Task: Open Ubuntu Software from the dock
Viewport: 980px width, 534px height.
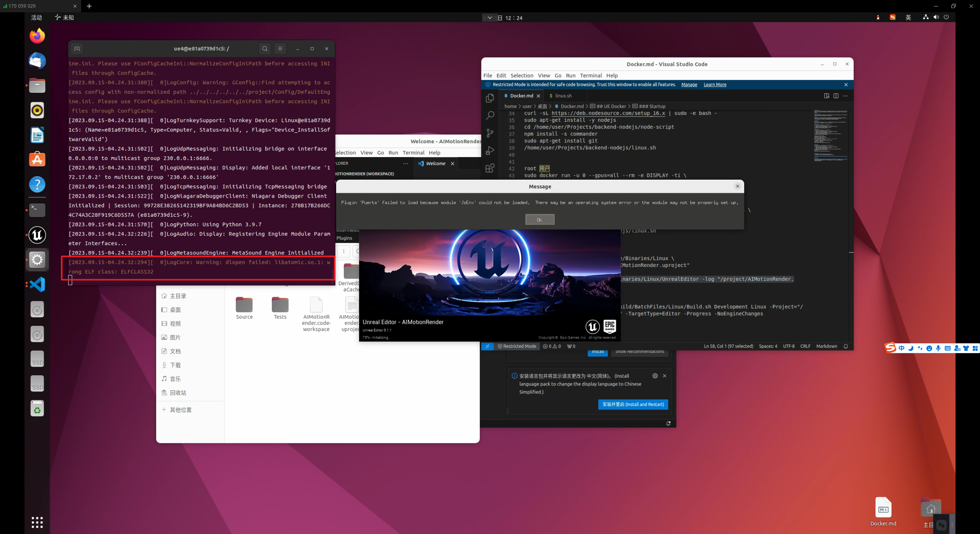Action: pyautogui.click(x=37, y=160)
